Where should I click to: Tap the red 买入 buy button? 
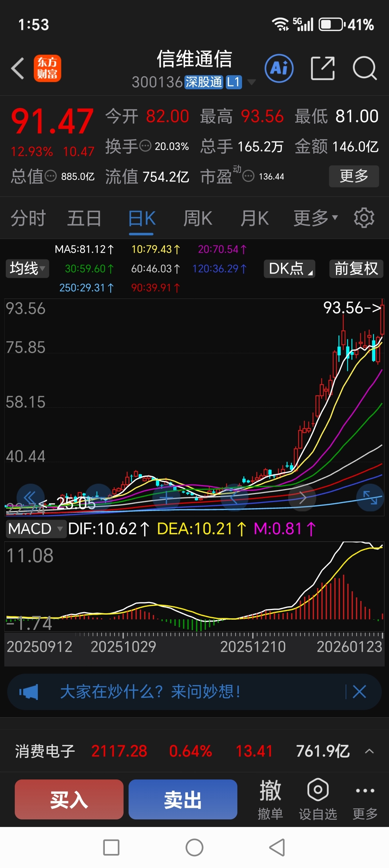pyautogui.click(x=69, y=799)
